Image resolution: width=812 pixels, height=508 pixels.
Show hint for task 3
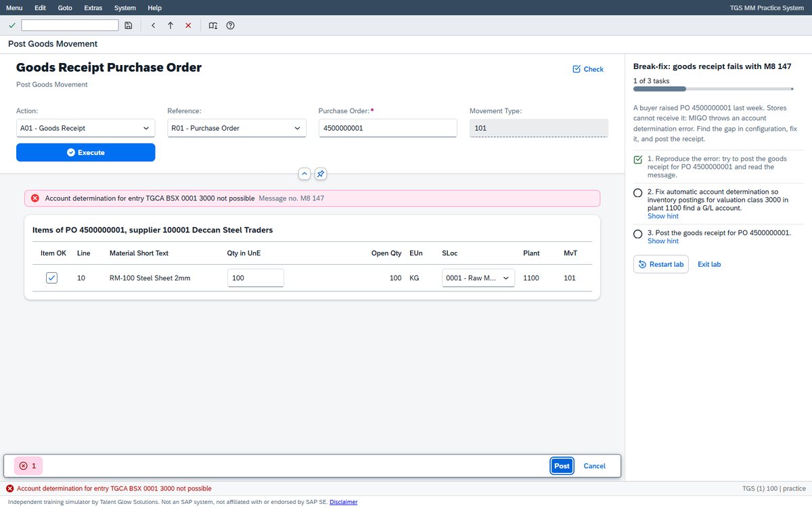[663, 241]
